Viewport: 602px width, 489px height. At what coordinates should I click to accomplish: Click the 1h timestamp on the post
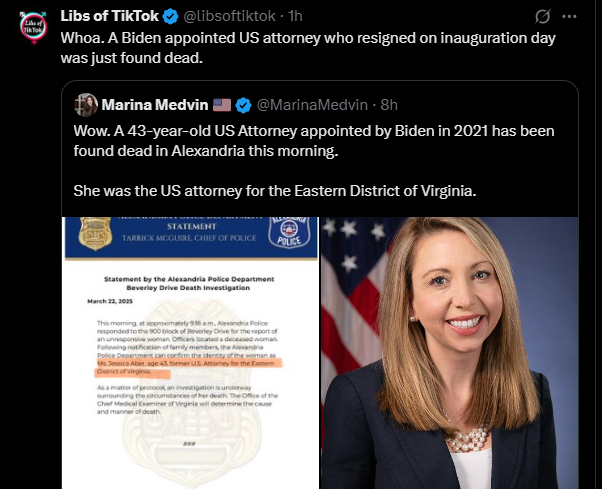pyautogui.click(x=295, y=16)
